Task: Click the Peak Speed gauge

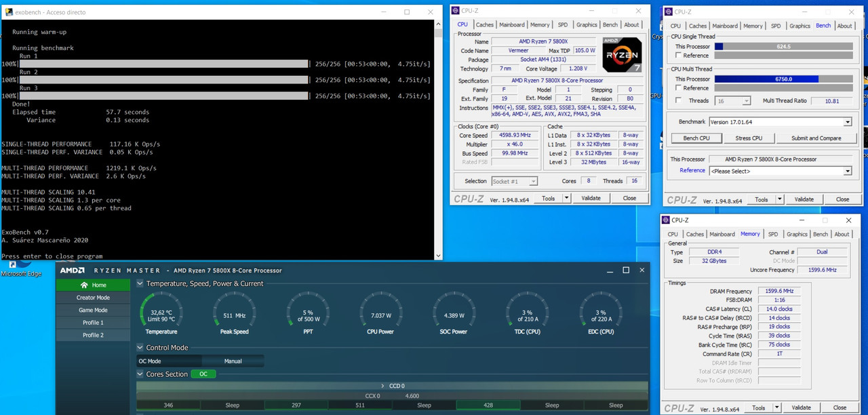Action: tap(235, 314)
